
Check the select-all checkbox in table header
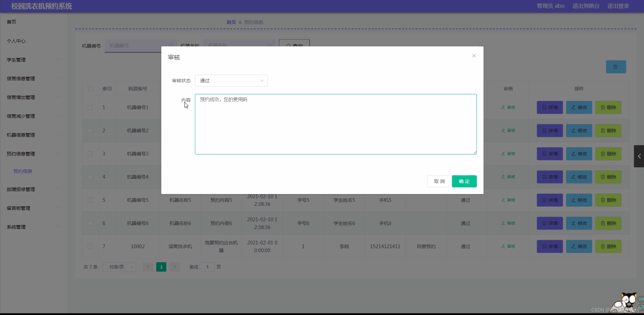90,89
